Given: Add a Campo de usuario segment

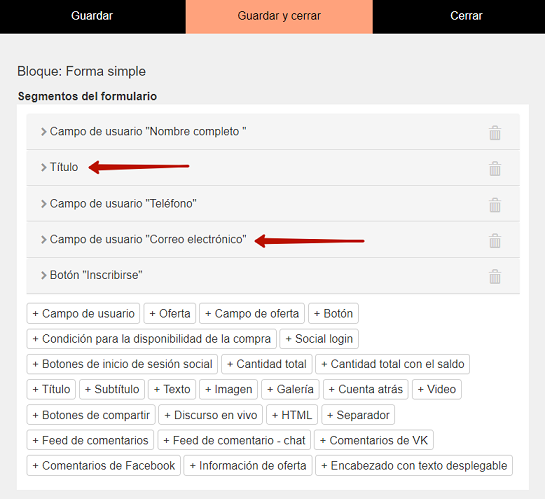Looking at the screenshot, I should [83, 313].
